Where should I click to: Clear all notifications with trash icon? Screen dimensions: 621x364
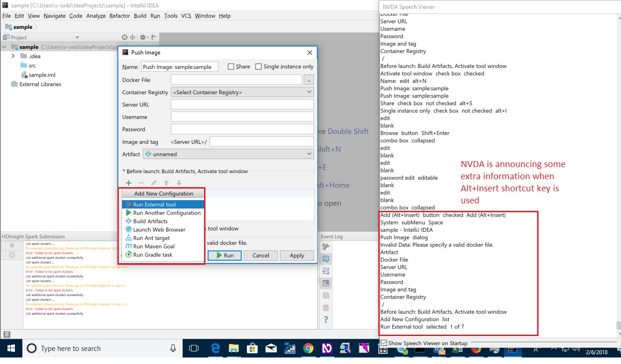(326, 307)
